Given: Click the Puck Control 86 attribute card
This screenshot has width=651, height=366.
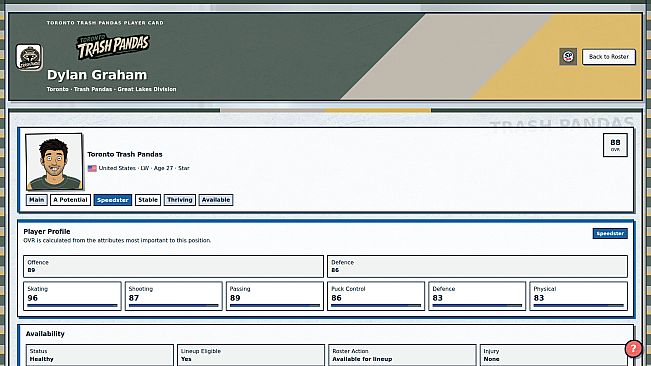Looking at the screenshot, I should tap(376, 296).
